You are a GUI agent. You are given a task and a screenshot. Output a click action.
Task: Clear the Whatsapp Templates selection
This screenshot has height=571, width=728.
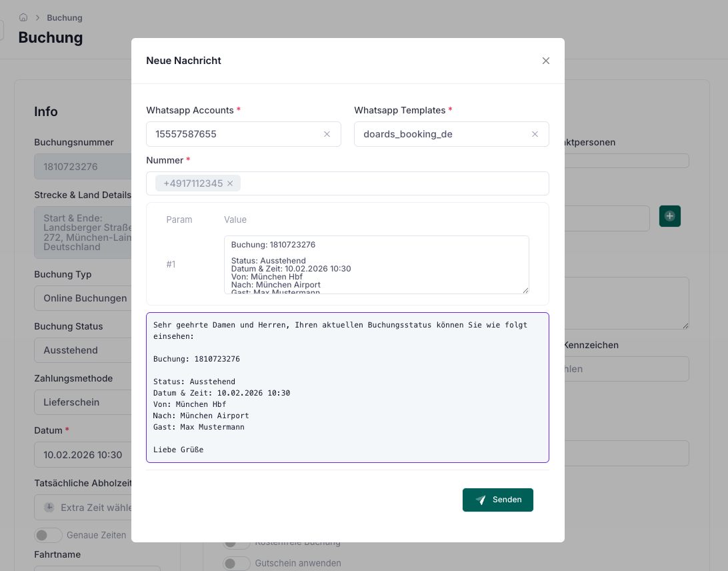click(x=535, y=134)
